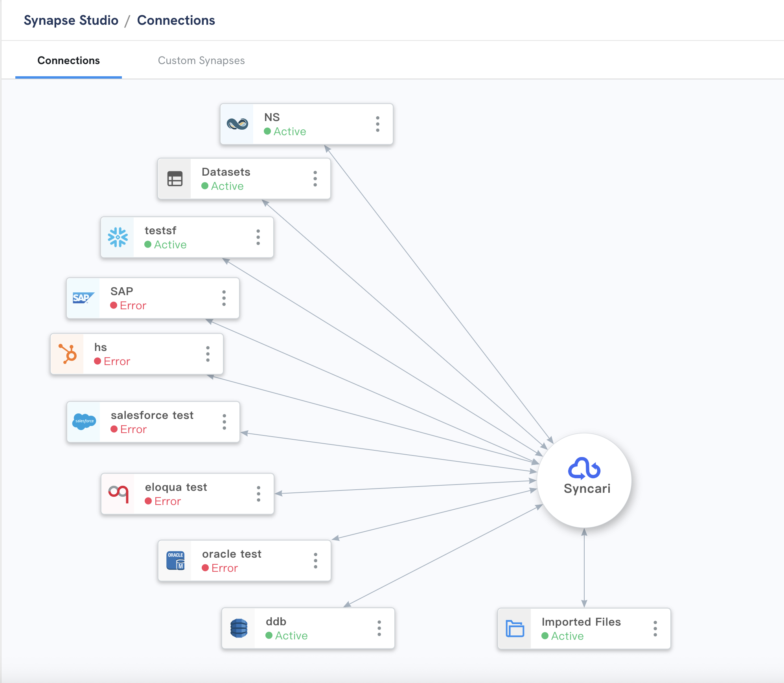Click the Syncari cloud logo
Screen dimensions: 784x683
pos(584,468)
